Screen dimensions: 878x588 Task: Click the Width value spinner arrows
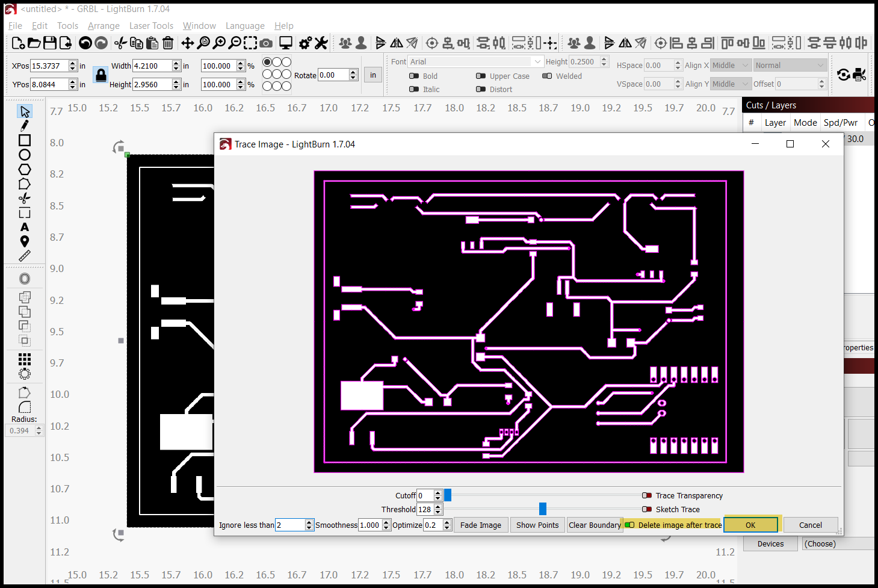(x=176, y=66)
